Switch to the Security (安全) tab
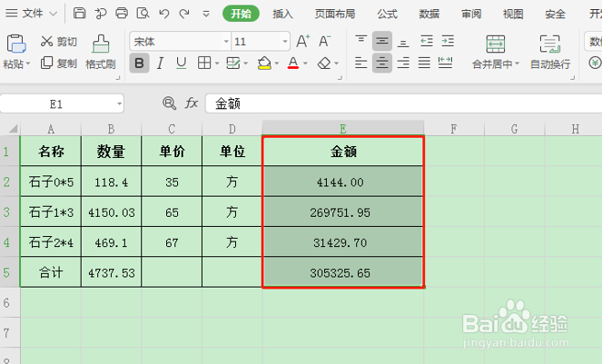 tap(555, 14)
